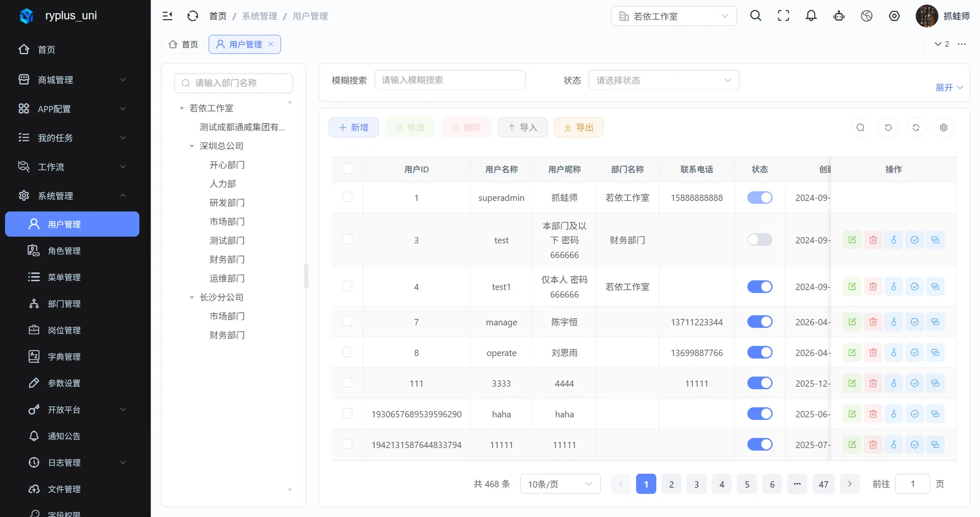Click the edit icon for user manage

(x=852, y=322)
